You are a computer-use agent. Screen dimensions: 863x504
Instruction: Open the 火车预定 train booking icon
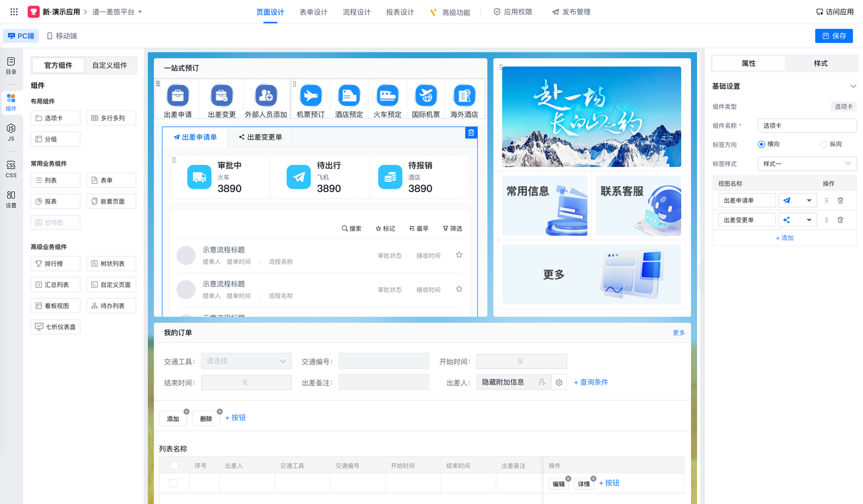point(387,96)
